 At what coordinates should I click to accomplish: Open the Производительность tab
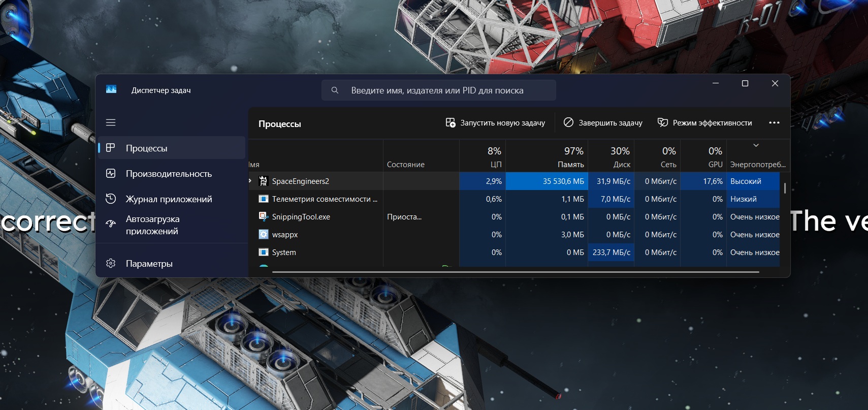coord(169,174)
